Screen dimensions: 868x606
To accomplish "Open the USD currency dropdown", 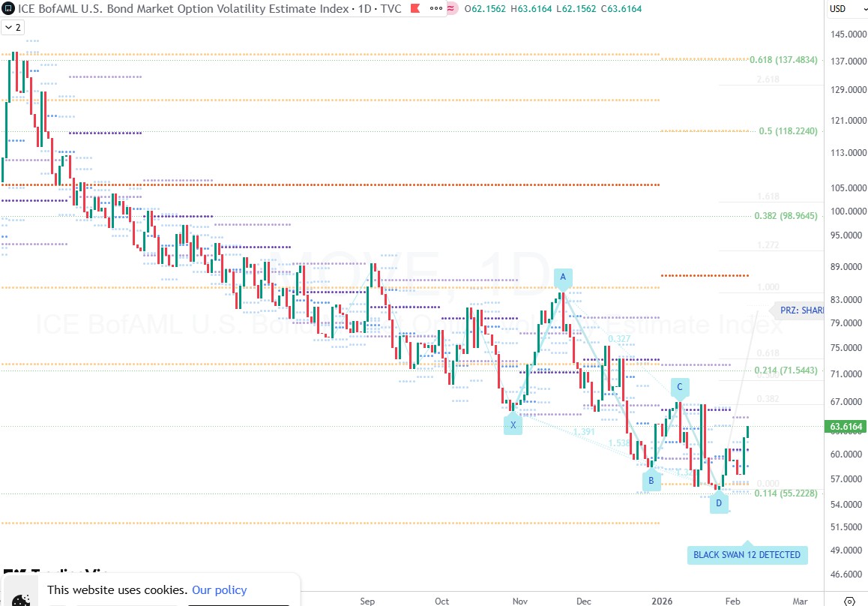I will pos(847,9).
